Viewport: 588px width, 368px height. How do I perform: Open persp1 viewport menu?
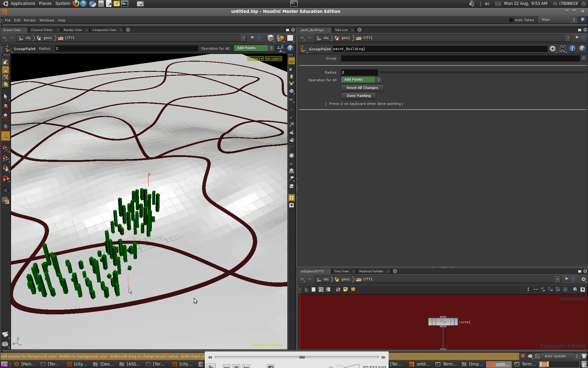click(x=255, y=59)
